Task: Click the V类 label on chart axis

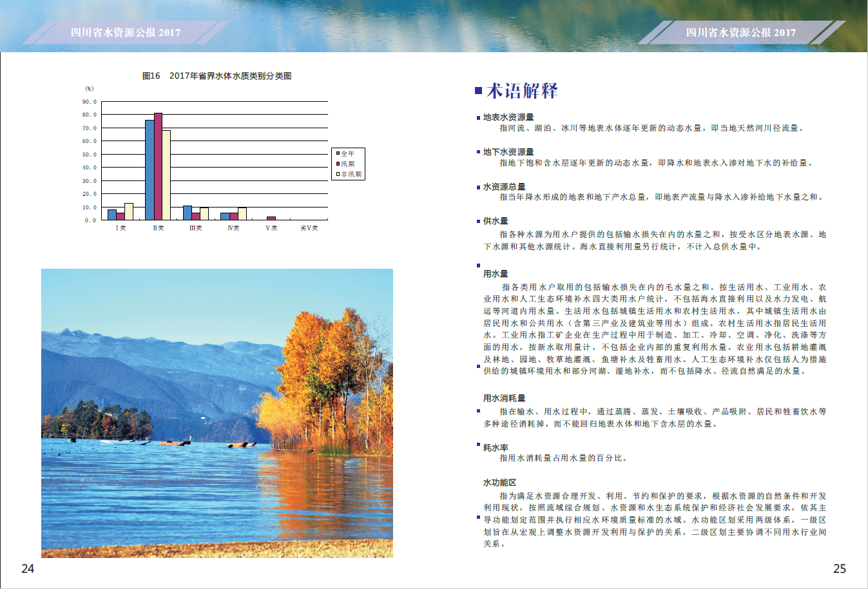Action: pos(271,228)
